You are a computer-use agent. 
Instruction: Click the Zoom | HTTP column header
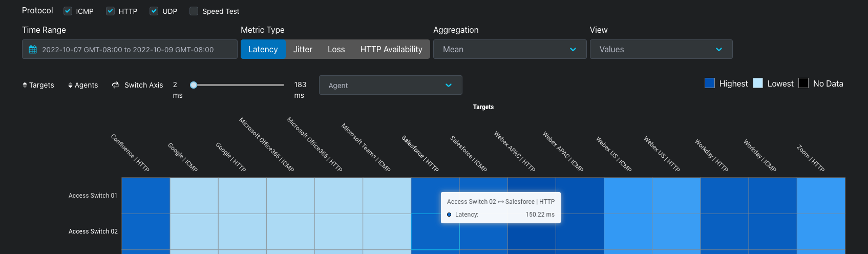811,158
